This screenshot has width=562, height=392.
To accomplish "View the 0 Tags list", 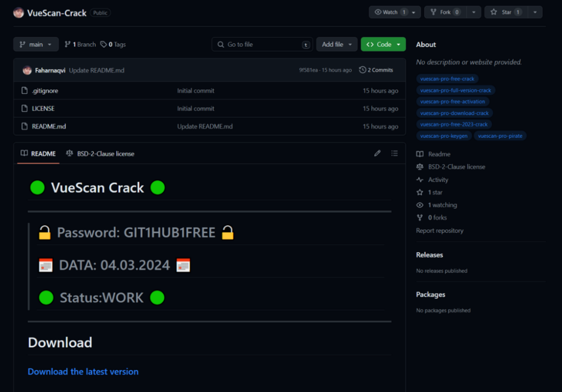I will 113,44.
